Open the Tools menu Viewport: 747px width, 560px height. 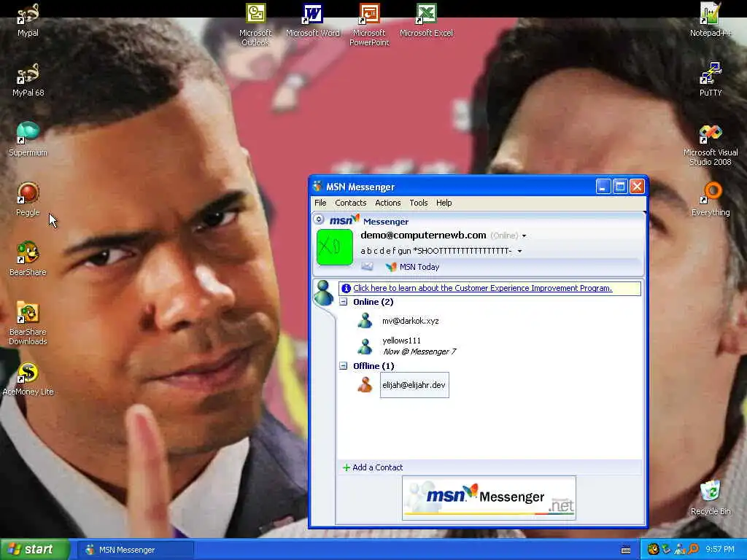pyautogui.click(x=419, y=203)
